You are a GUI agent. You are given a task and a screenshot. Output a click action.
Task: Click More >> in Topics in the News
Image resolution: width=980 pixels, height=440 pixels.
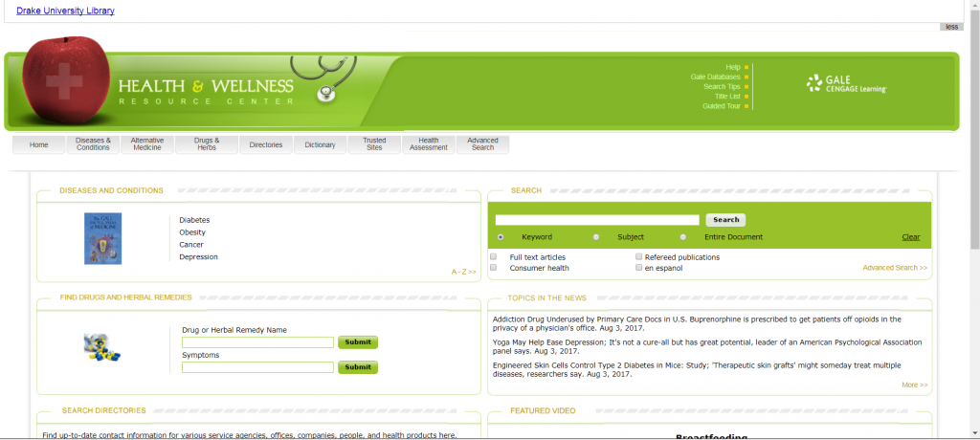click(914, 385)
